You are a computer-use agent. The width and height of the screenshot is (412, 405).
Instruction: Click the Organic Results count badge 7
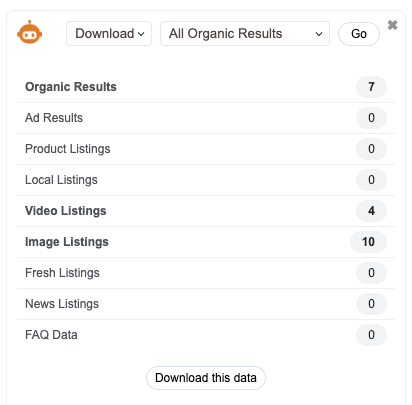coord(371,87)
